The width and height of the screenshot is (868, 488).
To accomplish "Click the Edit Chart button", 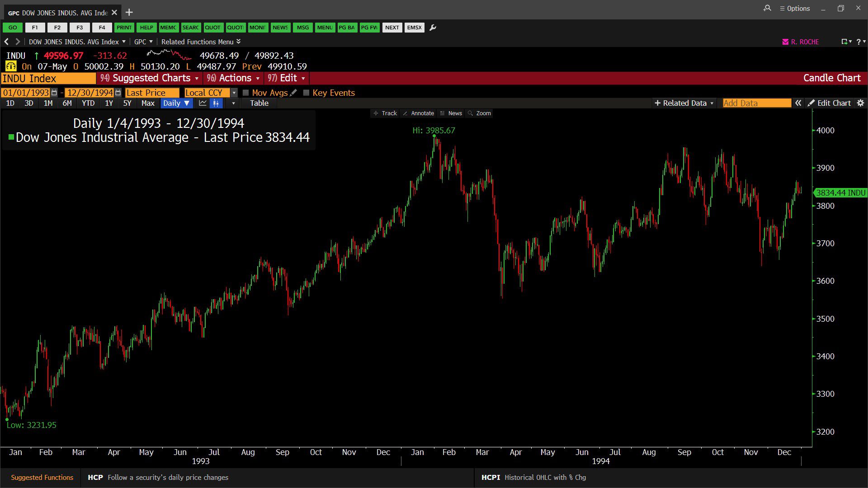I will tap(830, 103).
